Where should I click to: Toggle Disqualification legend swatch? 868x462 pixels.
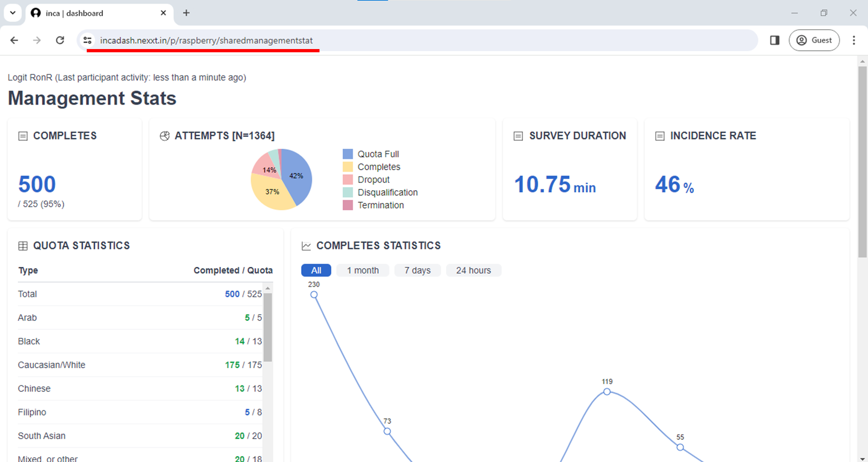[x=348, y=192]
